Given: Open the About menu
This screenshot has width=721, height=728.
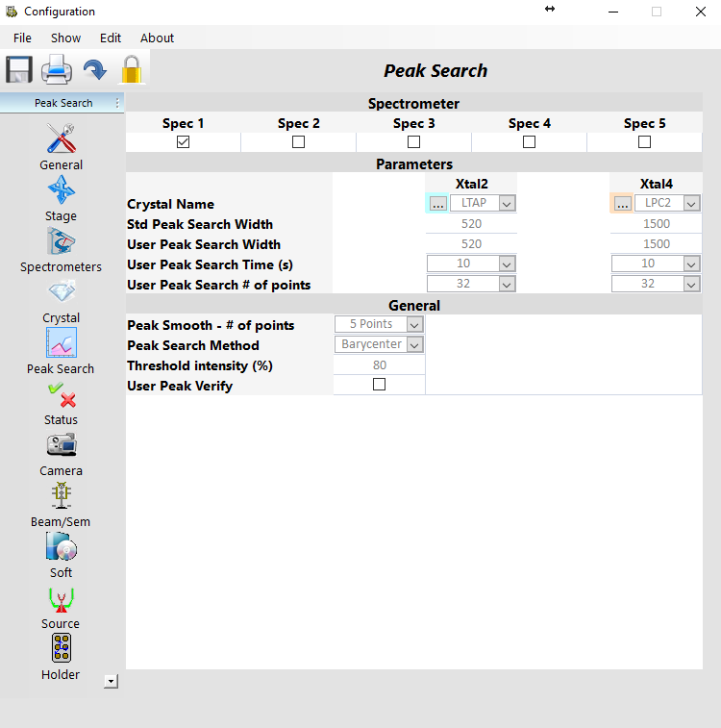Looking at the screenshot, I should [x=157, y=38].
